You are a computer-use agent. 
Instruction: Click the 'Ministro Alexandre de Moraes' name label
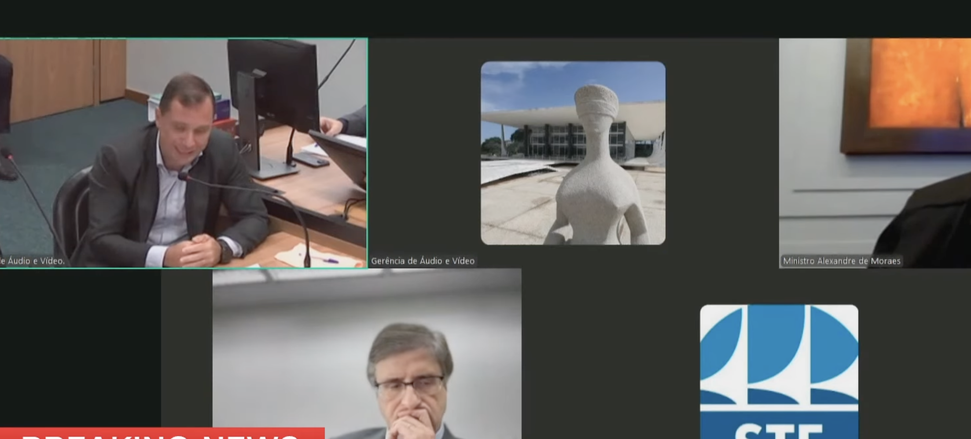(x=842, y=261)
